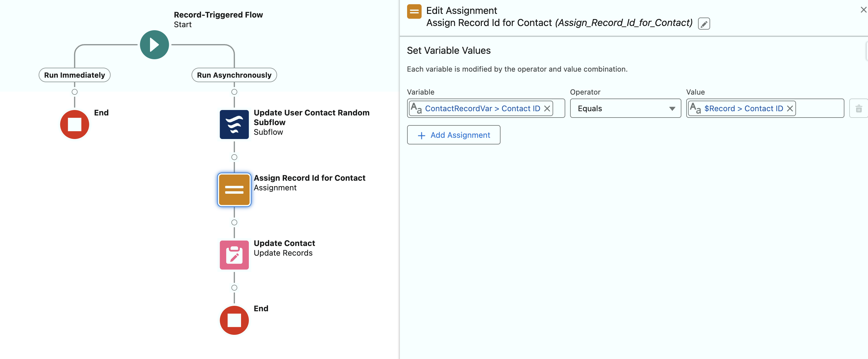The width and height of the screenshot is (868, 359).
Task: Add element between Update Contact and End
Action: 234,288
